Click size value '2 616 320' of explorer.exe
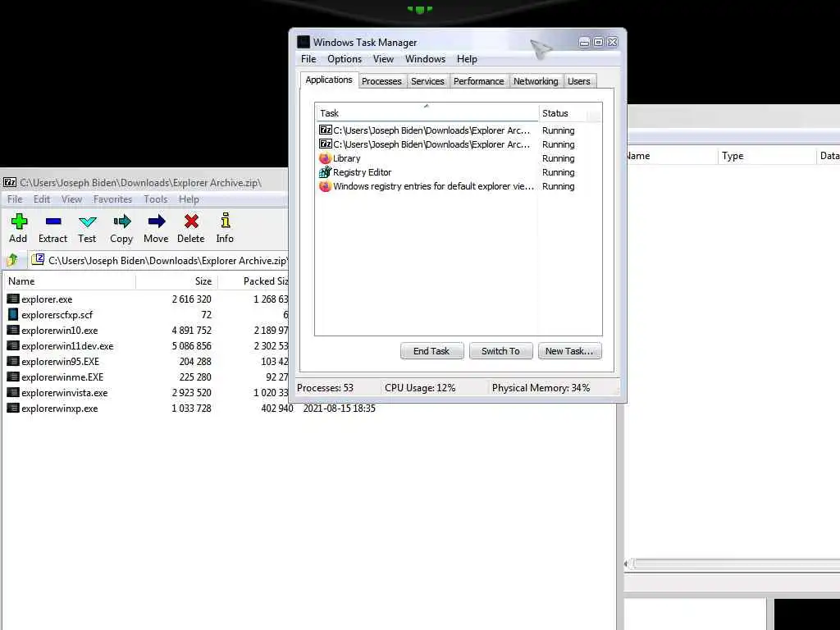This screenshot has height=630, width=840. point(191,299)
